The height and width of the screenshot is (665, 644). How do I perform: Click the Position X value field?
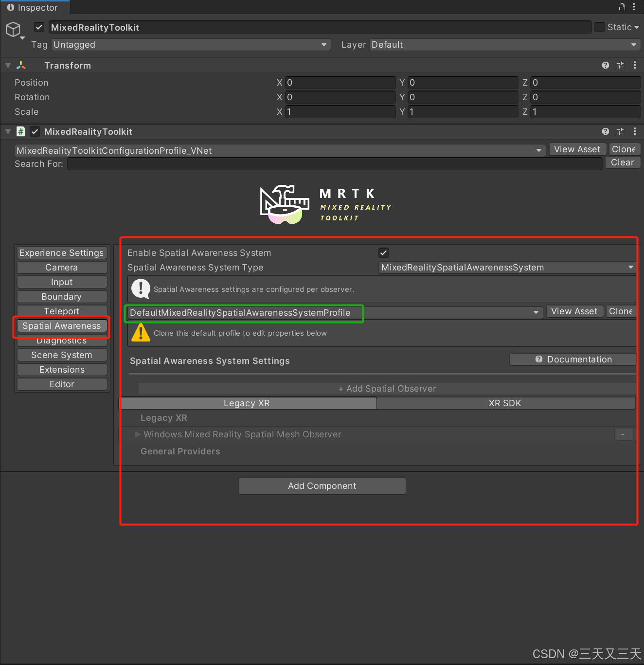coord(340,83)
